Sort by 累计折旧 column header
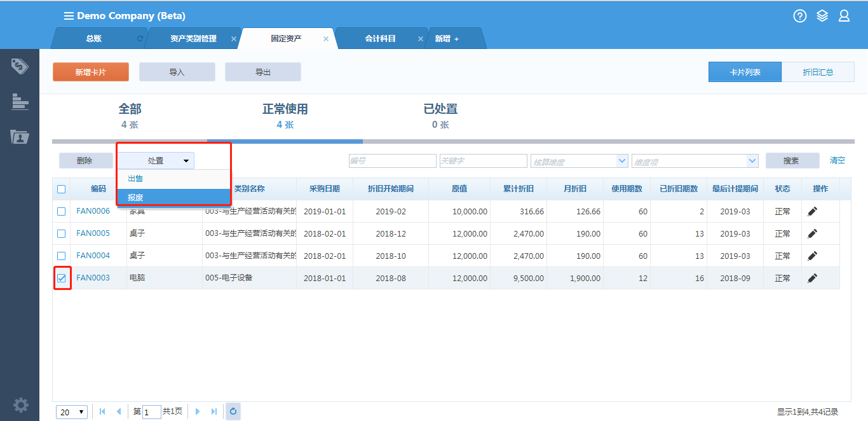The image size is (868, 421). (518, 189)
